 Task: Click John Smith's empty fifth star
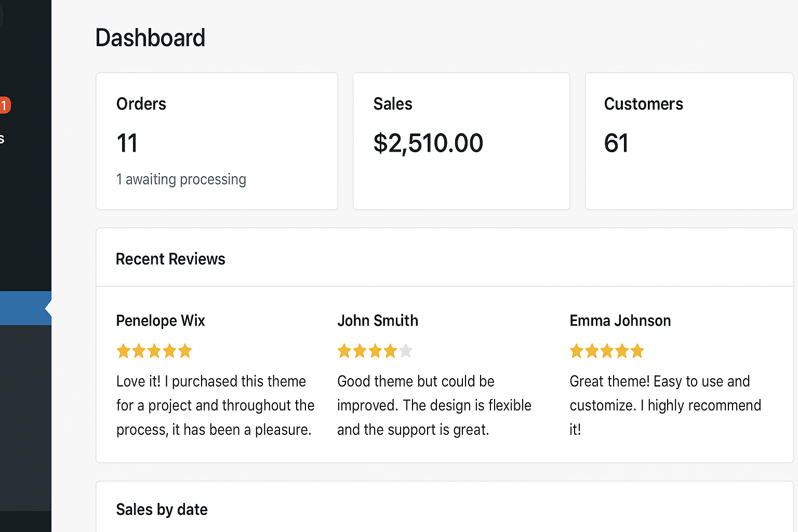(406, 351)
